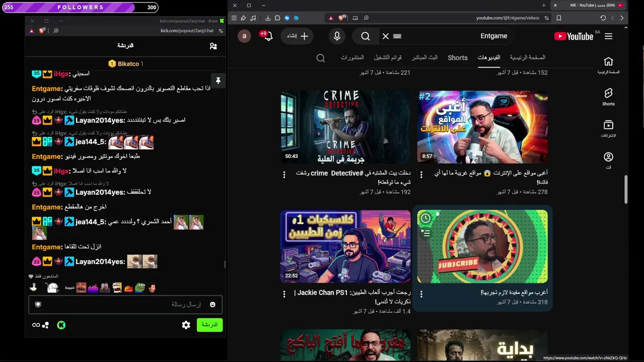Click the youtube.com/@Entgame/videos address bar
644x362 pixels.
click(508, 18)
